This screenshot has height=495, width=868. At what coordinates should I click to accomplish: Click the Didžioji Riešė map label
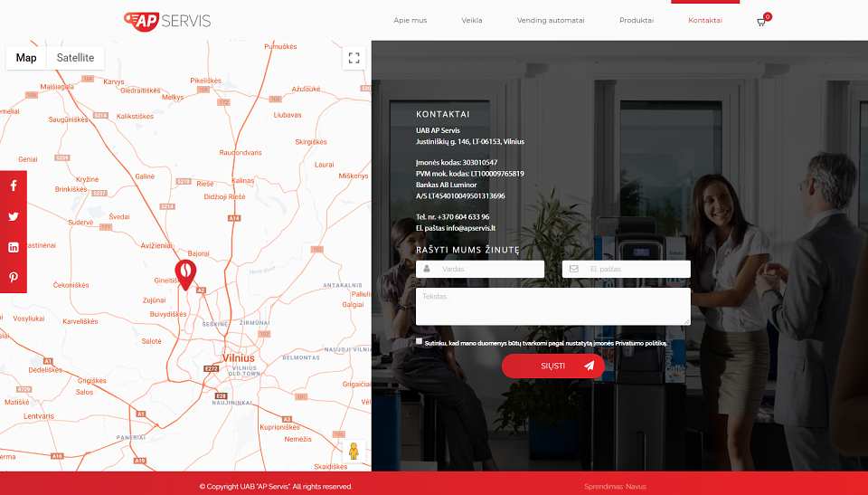[224, 196]
